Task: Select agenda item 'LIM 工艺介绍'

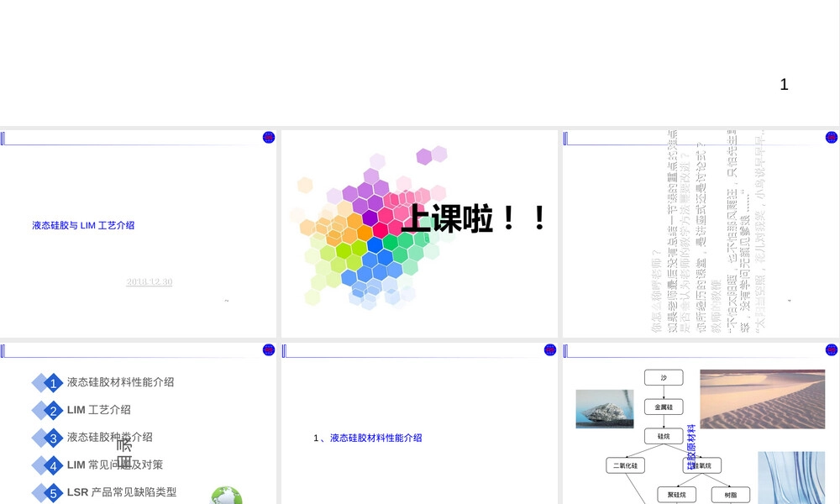Action: point(99,410)
